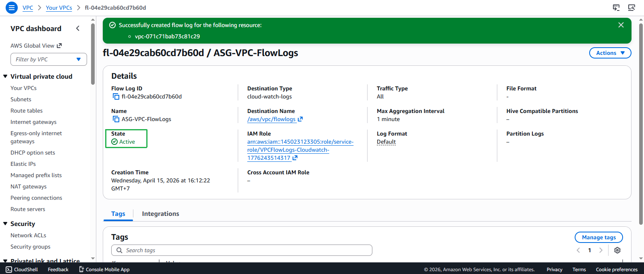The image size is (644, 274).
Task: Open Feedback in the footer
Action: [58, 270]
